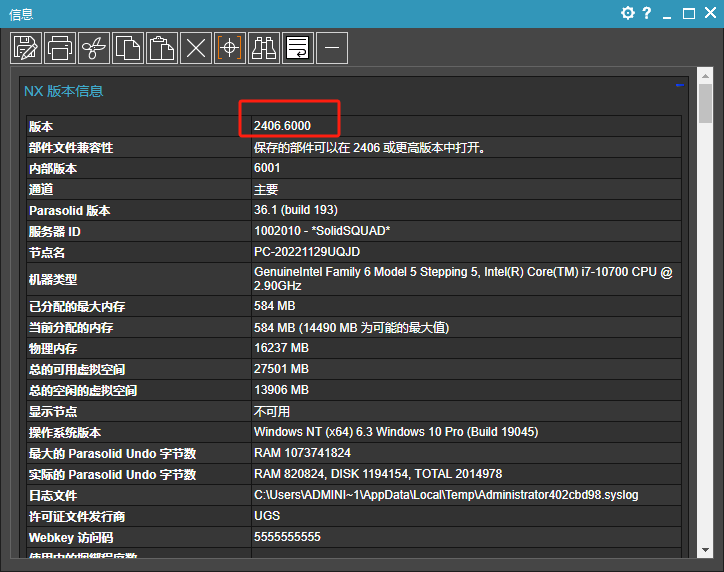
Task: Collapse the NX 版本信息 section arrow
Action: click(x=680, y=86)
